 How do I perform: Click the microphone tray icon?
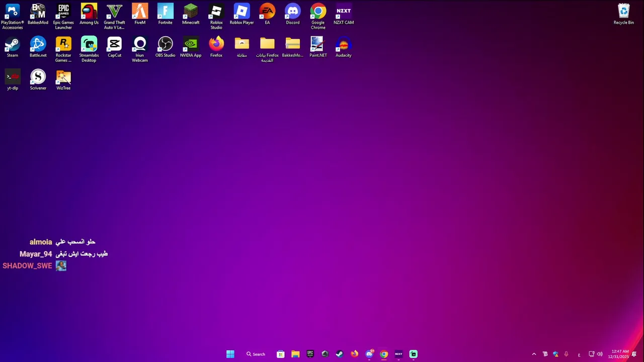click(x=566, y=354)
